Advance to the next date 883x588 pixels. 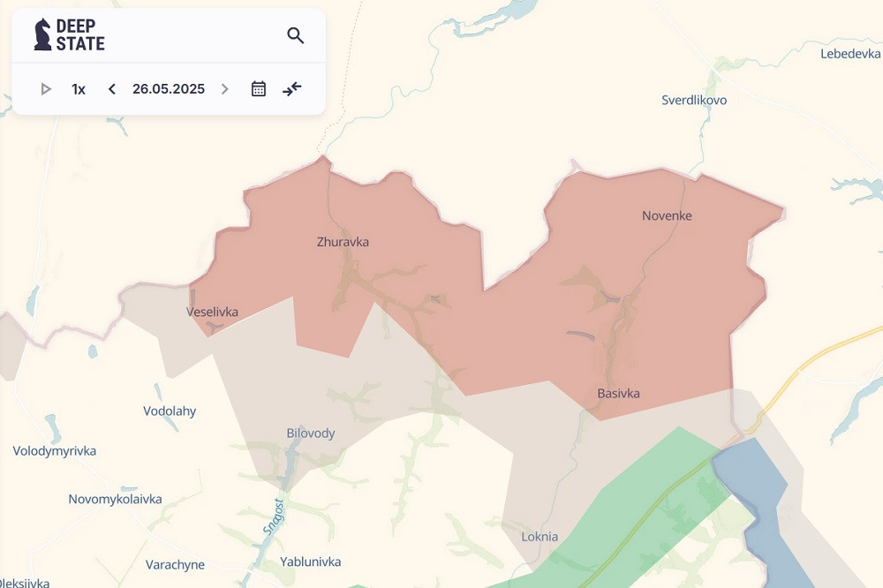click(x=225, y=89)
